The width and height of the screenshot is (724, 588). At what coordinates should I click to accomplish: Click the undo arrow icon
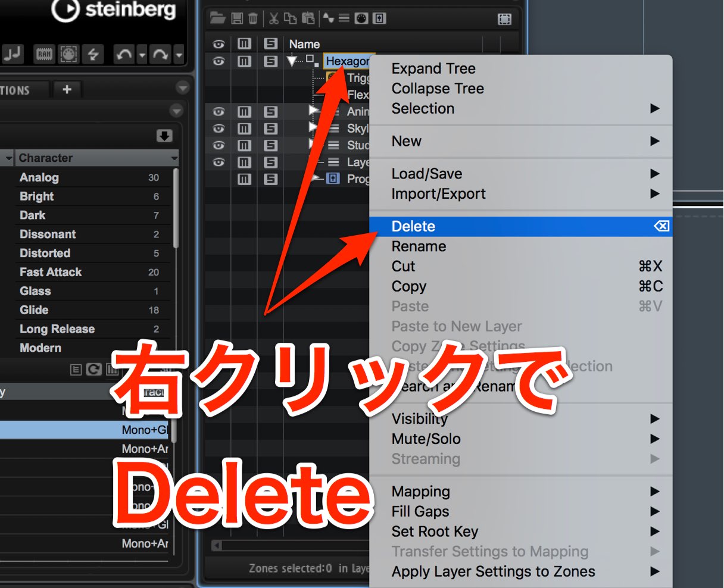124,55
